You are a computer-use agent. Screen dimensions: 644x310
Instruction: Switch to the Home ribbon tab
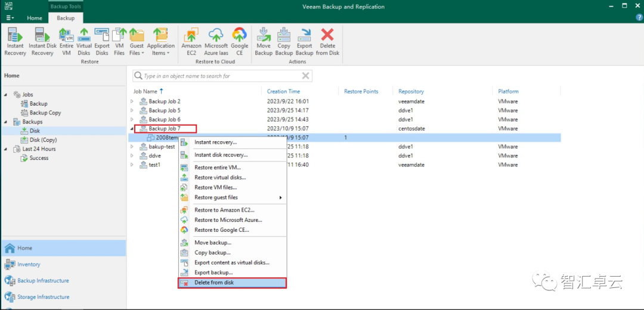click(x=35, y=18)
